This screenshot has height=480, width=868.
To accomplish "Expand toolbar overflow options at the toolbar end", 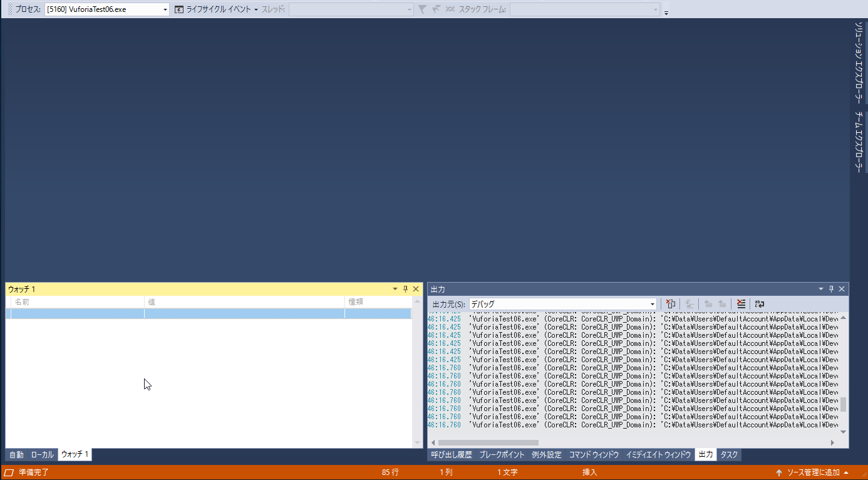I will tap(666, 11).
